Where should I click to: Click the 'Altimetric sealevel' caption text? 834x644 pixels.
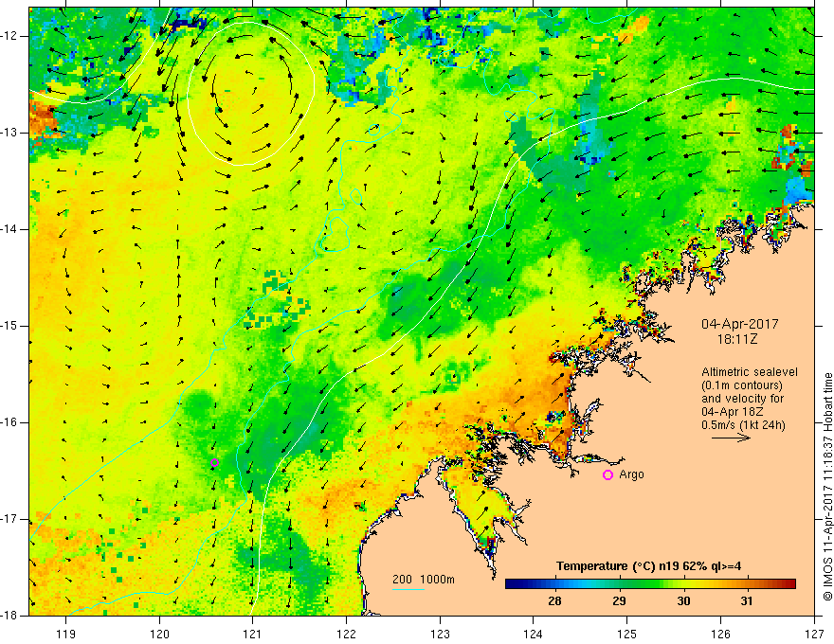(750, 372)
